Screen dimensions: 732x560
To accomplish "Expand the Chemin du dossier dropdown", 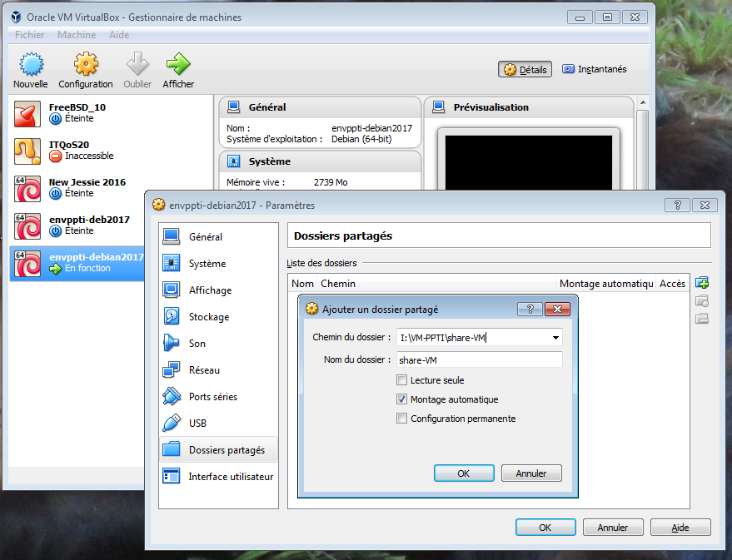I will pos(555,338).
